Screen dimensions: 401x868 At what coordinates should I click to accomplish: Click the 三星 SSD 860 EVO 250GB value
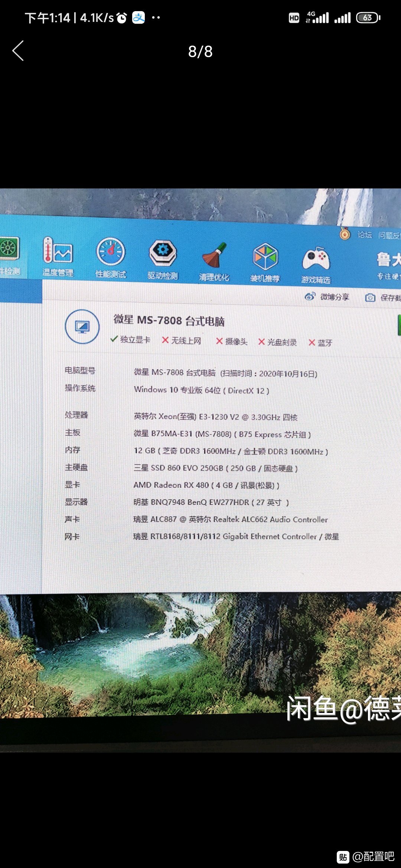click(216, 468)
